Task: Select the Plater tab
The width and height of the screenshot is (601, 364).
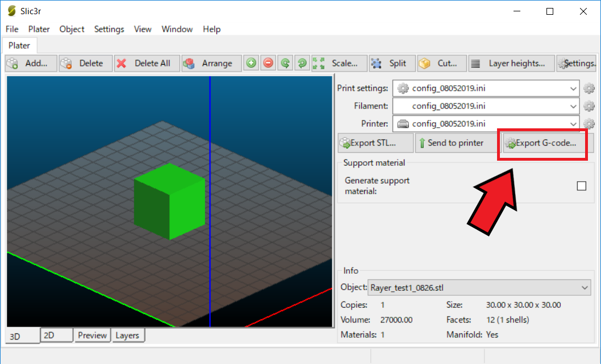Action: click(19, 45)
